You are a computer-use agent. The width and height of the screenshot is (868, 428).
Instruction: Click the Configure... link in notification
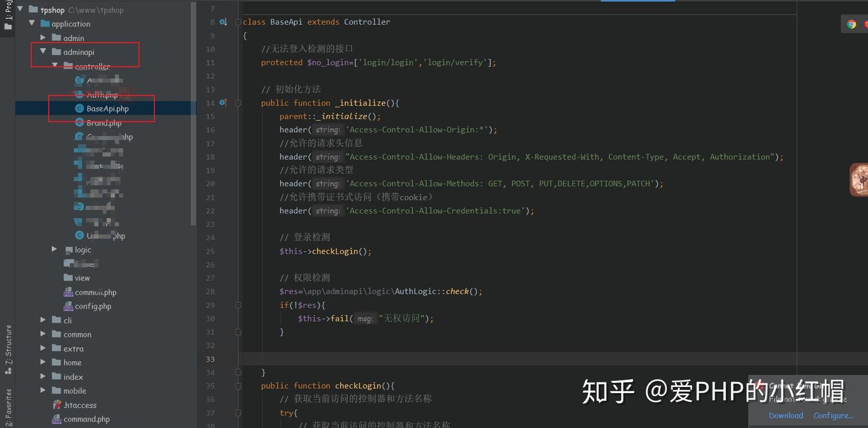pos(833,415)
